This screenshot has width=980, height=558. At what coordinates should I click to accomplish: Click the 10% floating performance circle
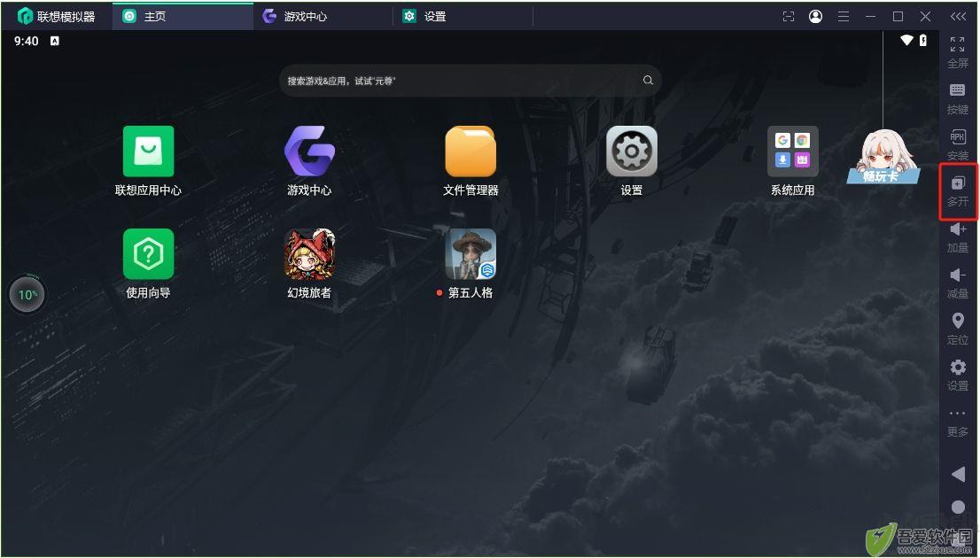(x=27, y=294)
